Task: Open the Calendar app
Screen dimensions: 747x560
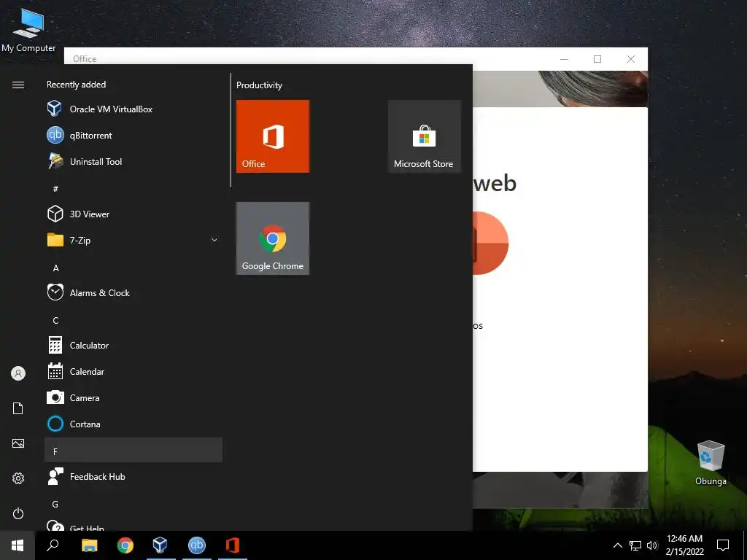Action: 133,371
